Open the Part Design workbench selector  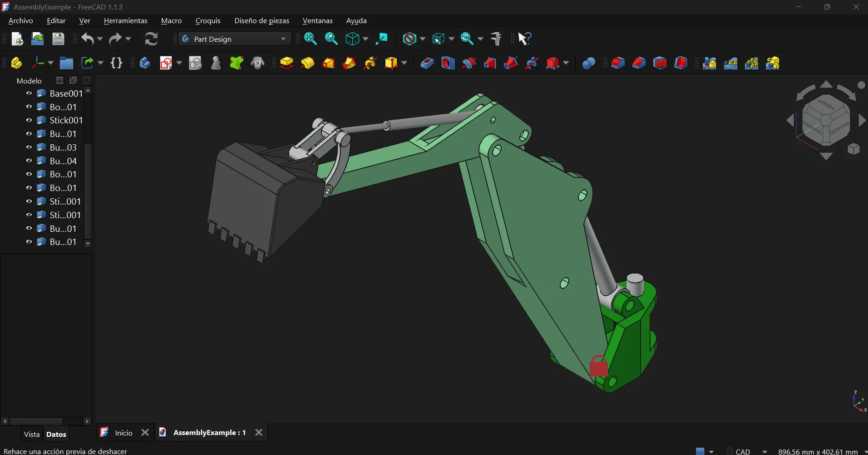point(235,39)
